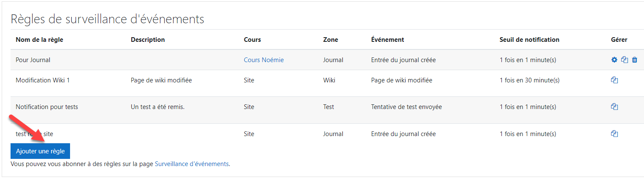Image resolution: width=644 pixels, height=180 pixels.
Task: Select the Un test a été remis description
Action: pyautogui.click(x=158, y=107)
